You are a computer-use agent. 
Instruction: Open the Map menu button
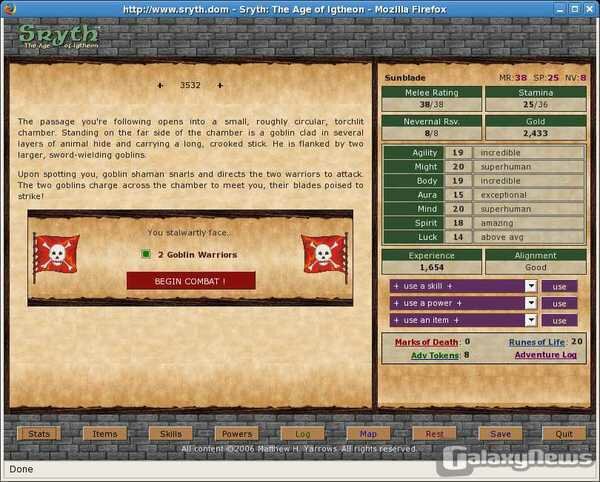368,434
